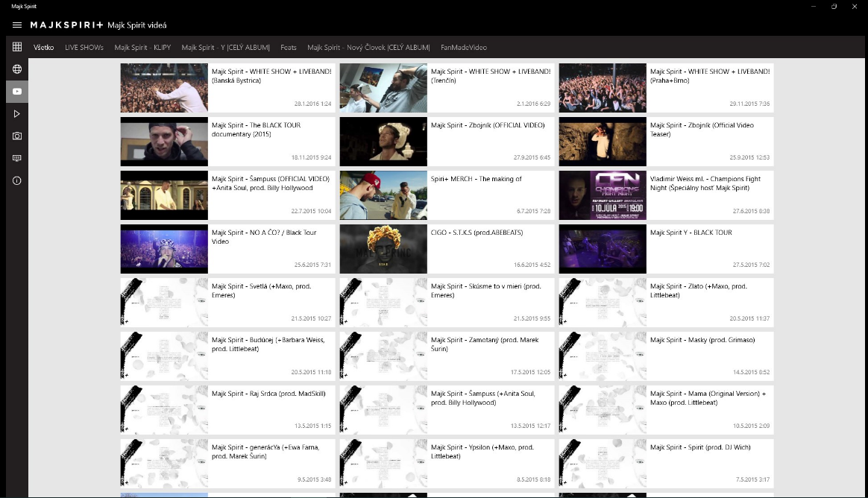Open WHITE SHOW Praha+Brno video thumbnail
The height and width of the screenshot is (498, 868).
click(603, 88)
